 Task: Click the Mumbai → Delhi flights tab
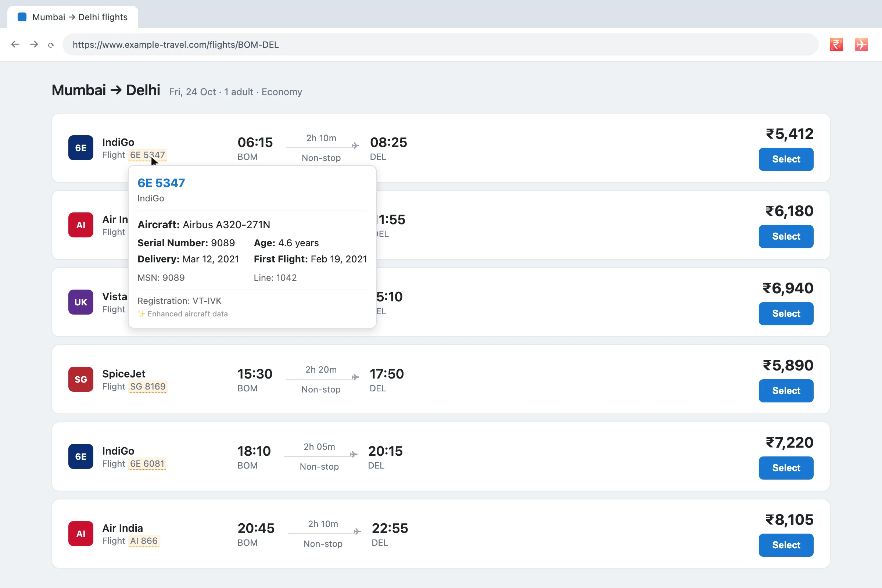click(x=73, y=17)
